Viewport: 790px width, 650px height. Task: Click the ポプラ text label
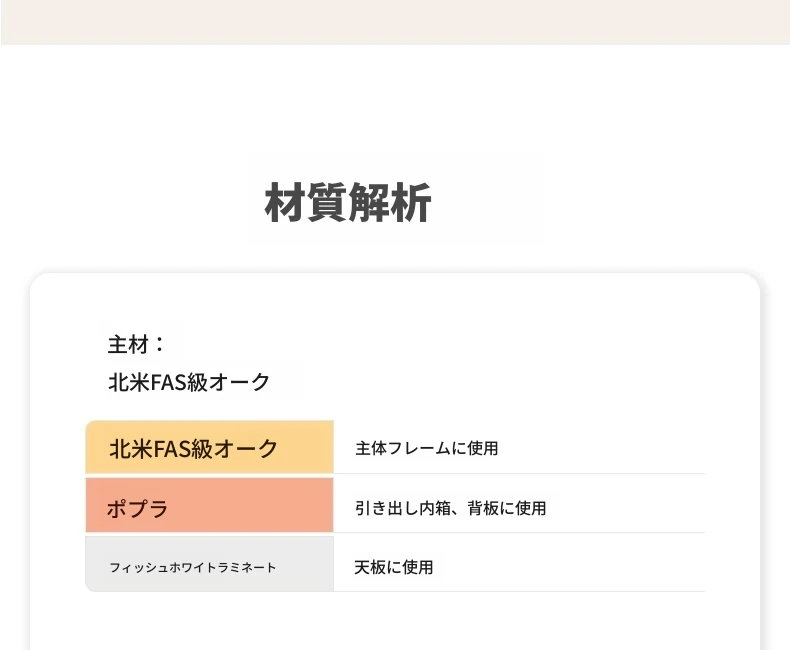(137, 508)
